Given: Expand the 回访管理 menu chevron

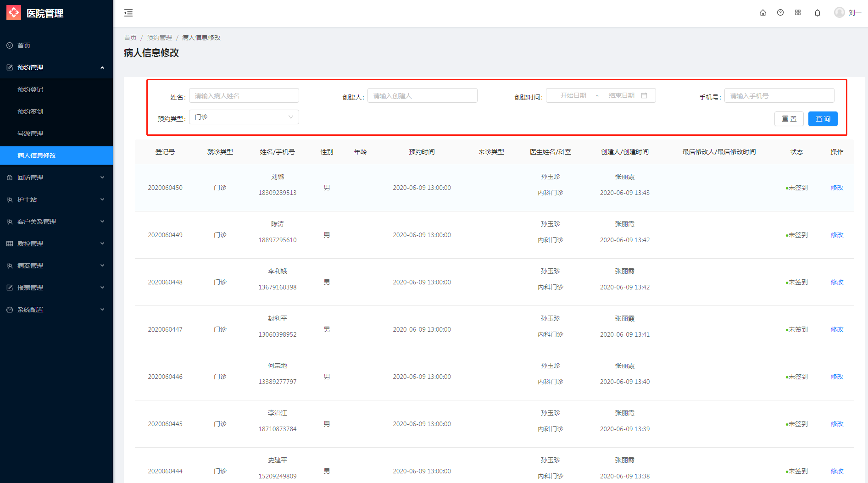Looking at the screenshot, I should click(102, 178).
